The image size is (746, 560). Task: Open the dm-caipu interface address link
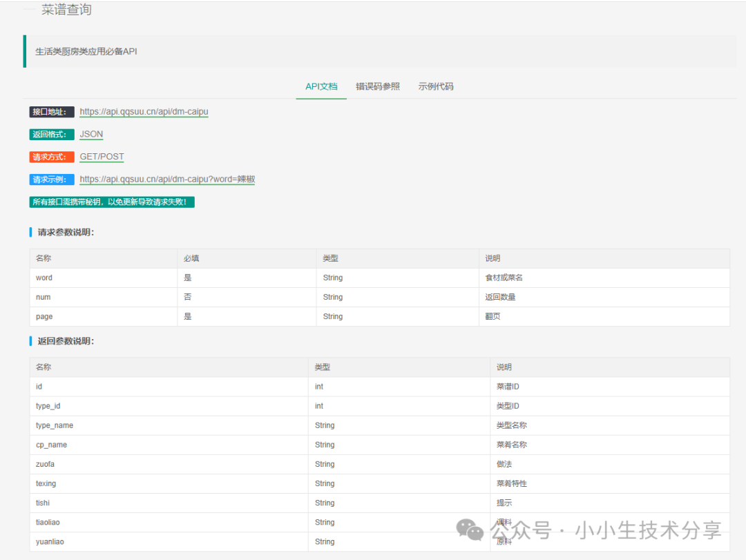[x=144, y=112]
